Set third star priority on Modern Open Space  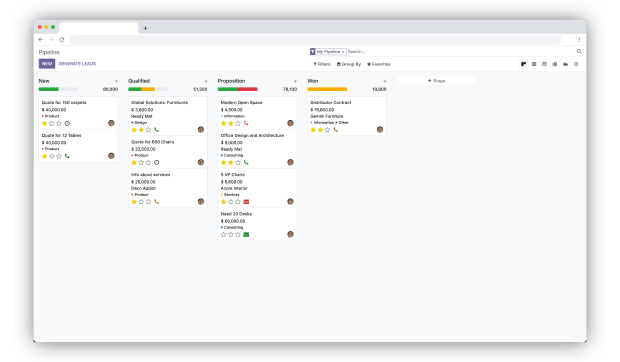pos(238,123)
